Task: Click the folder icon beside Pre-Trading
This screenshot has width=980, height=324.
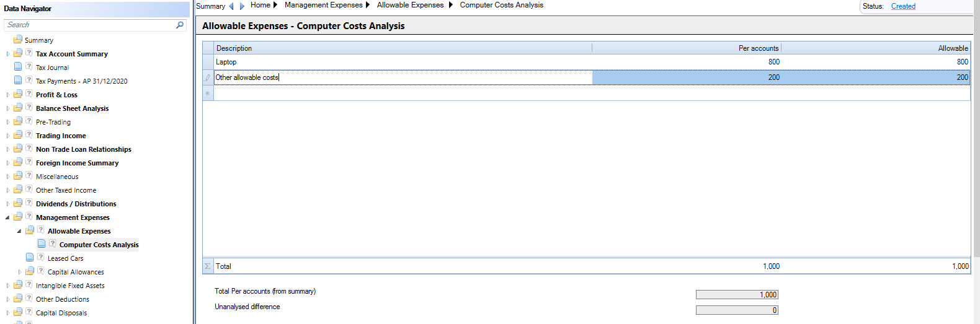Action: tap(18, 121)
